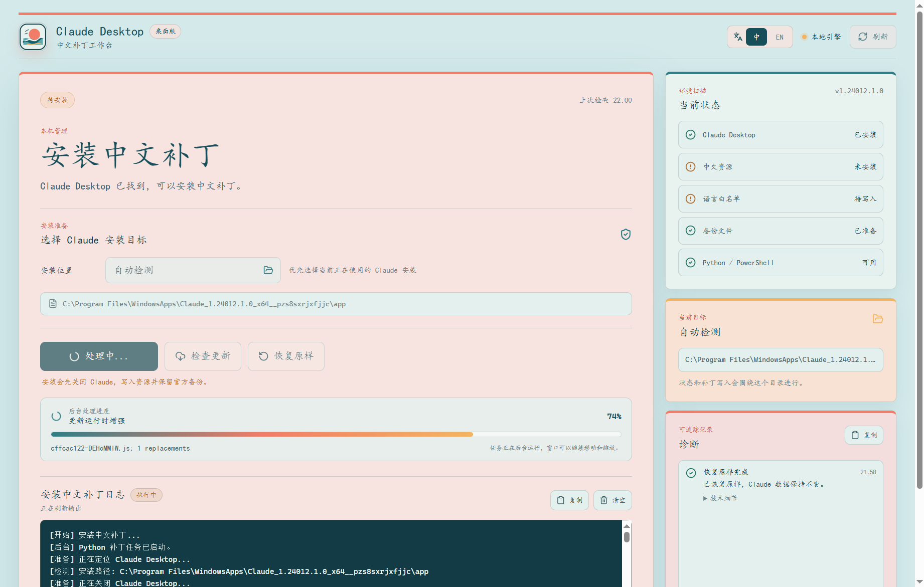Clear the install log with 清空

pyautogui.click(x=612, y=500)
